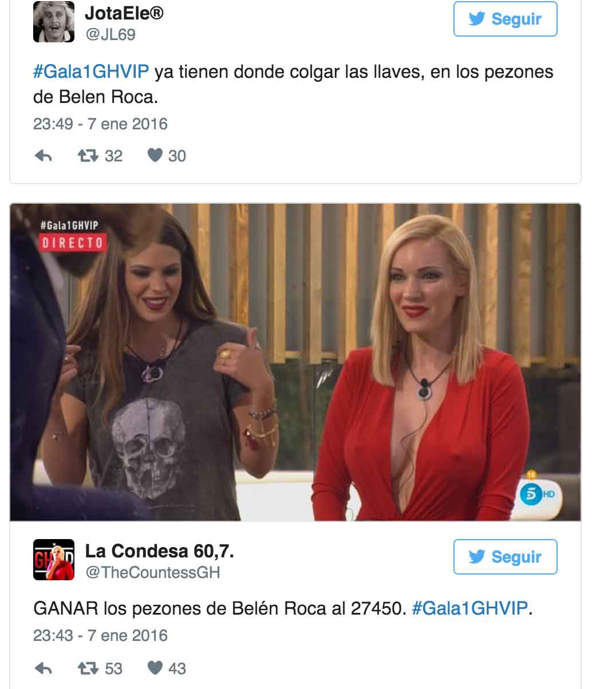Screen dimensions: 616x689
Task: Open #Gala1GHVIP hashtag in La Condesa's tweet
Action: point(469,608)
